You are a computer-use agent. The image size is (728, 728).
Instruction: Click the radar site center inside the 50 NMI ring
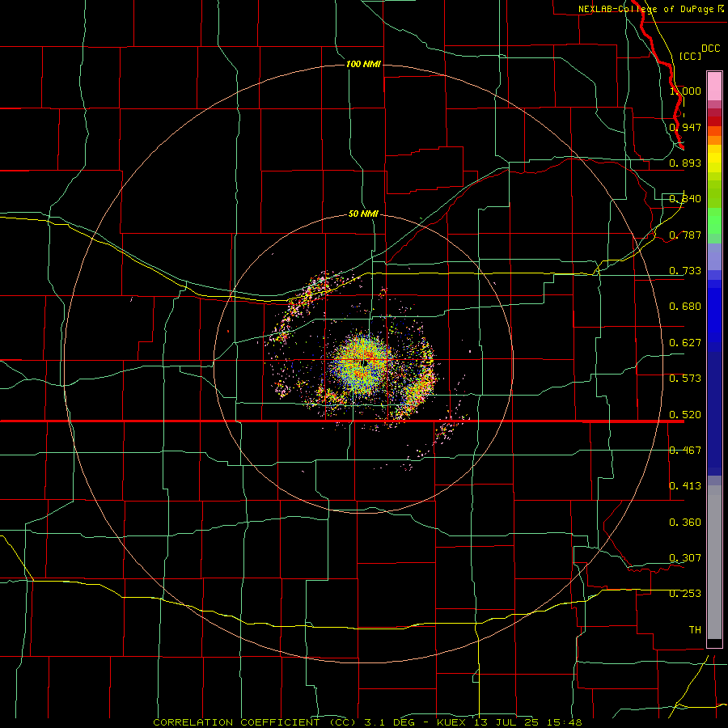[x=365, y=362]
